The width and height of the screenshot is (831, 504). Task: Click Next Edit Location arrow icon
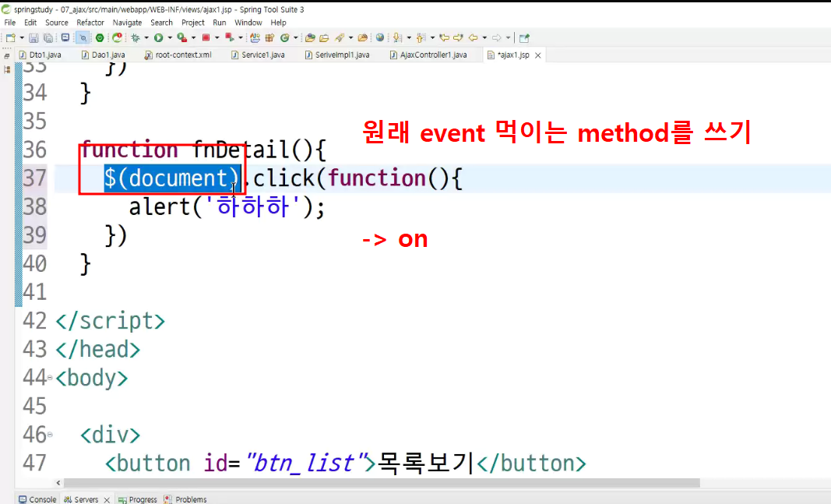[x=459, y=37]
